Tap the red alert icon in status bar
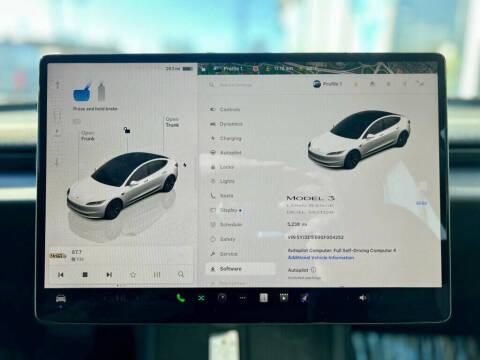Screen dimensions: 480x360 coord(256,69)
